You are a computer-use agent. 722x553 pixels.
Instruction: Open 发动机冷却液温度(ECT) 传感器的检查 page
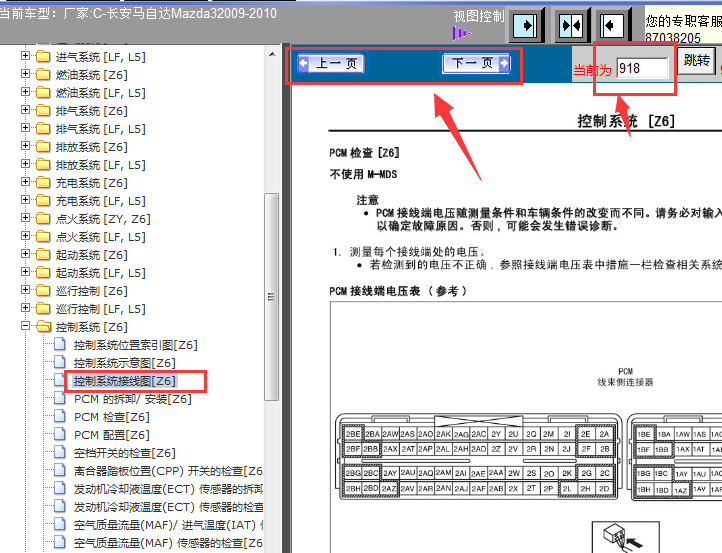pos(168,507)
